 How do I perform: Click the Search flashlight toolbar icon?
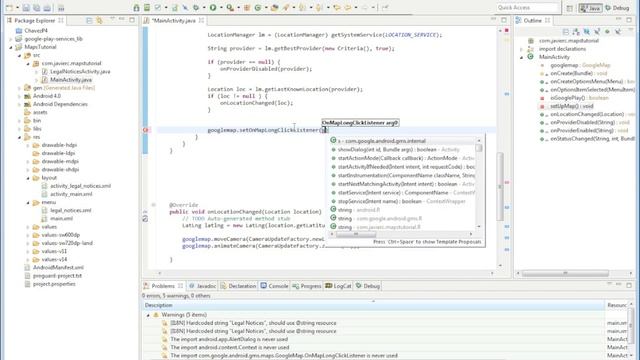coord(286,7)
